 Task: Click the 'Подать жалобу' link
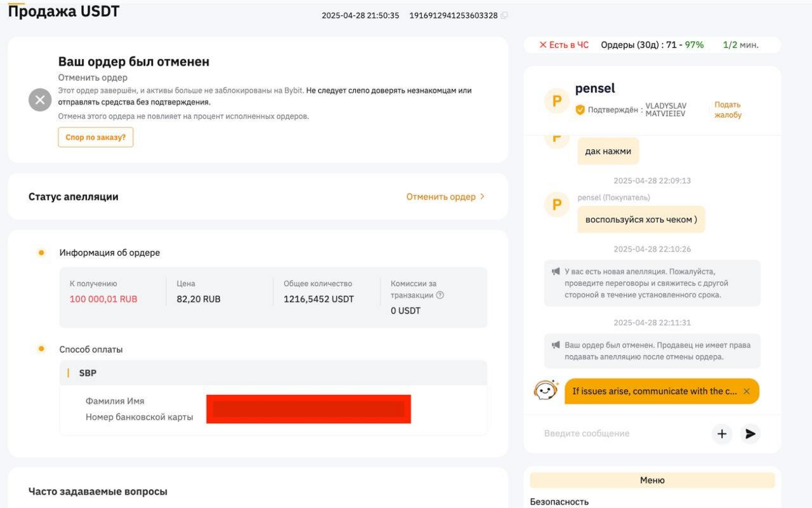coord(728,110)
